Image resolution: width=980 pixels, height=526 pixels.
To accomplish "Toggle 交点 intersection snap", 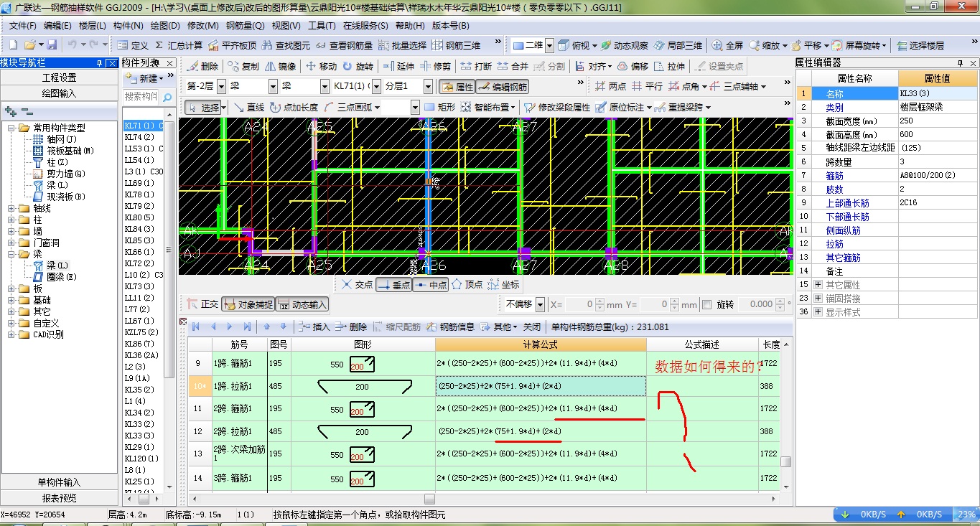I will (x=357, y=284).
